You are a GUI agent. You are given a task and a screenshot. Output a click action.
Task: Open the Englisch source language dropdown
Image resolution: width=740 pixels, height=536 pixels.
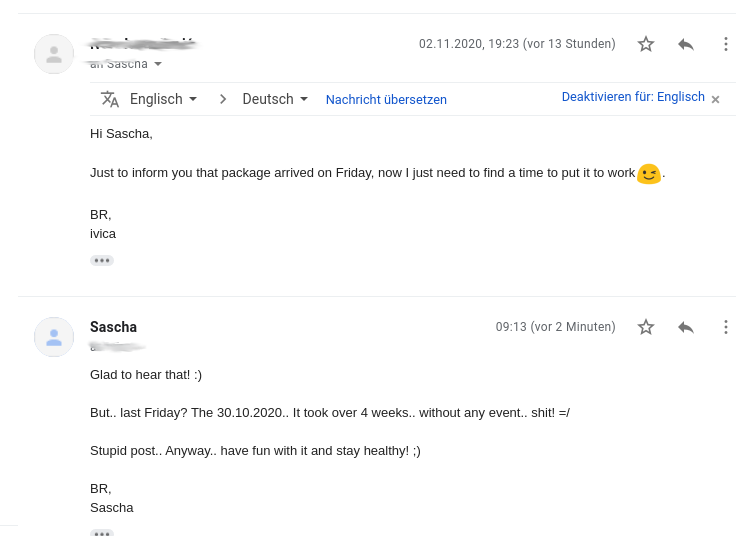pos(164,99)
